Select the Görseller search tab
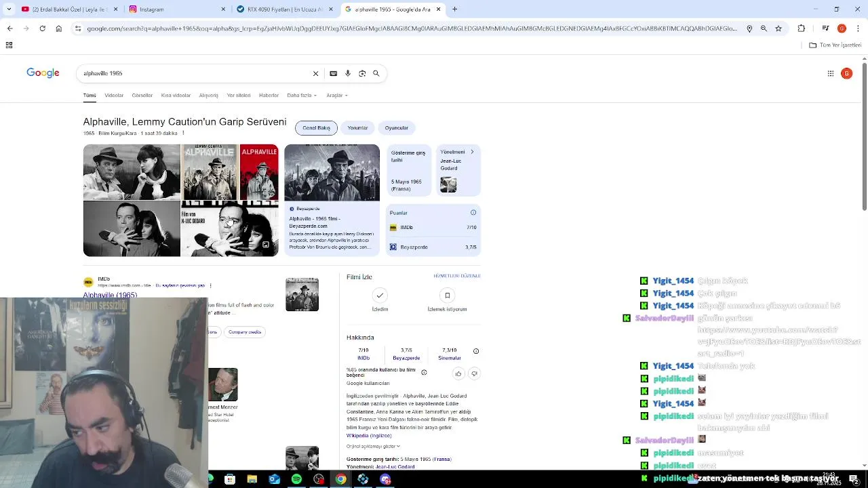 click(x=142, y=96)
